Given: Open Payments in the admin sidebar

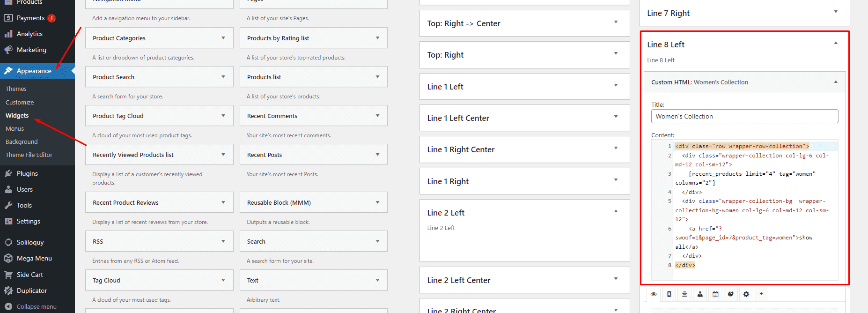Looking at the screenshot, I should [30, 18].
